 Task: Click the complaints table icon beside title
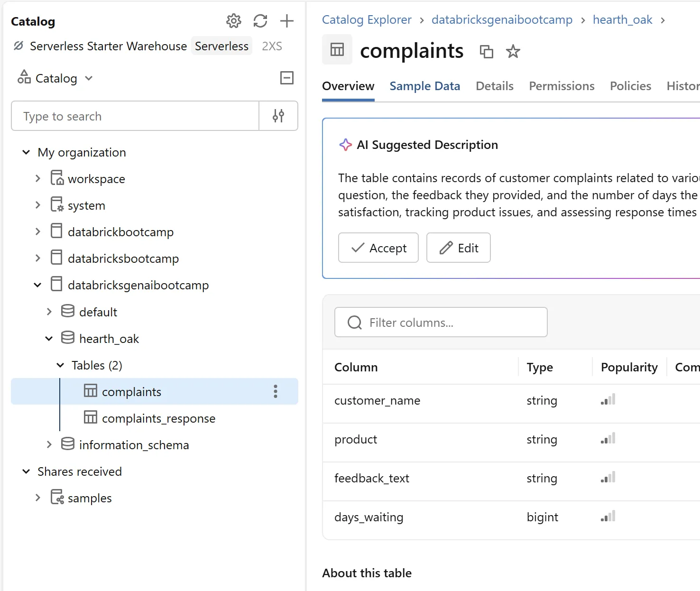coord(337,49)
